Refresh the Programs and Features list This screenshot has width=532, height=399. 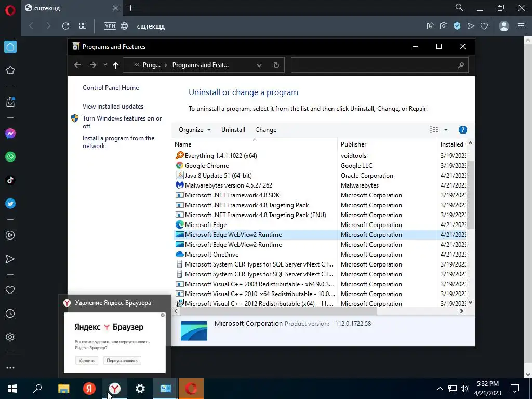(x=276, y=65)
